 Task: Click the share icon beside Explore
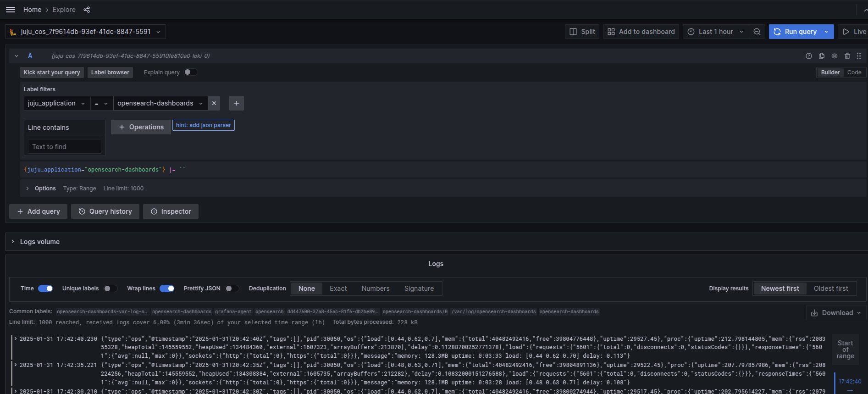87,10
